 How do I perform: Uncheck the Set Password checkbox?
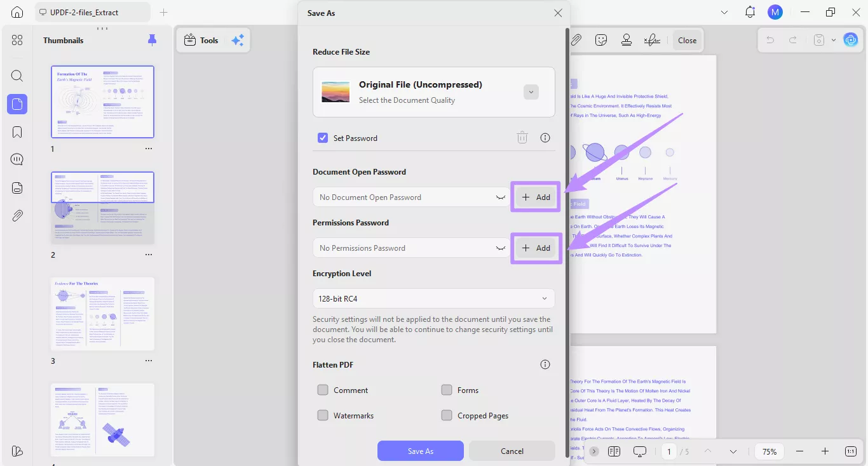[x=323, y=138]
